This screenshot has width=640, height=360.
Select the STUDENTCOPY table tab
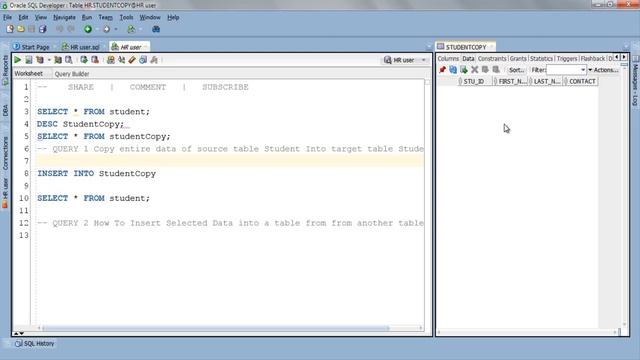(466, 47)
